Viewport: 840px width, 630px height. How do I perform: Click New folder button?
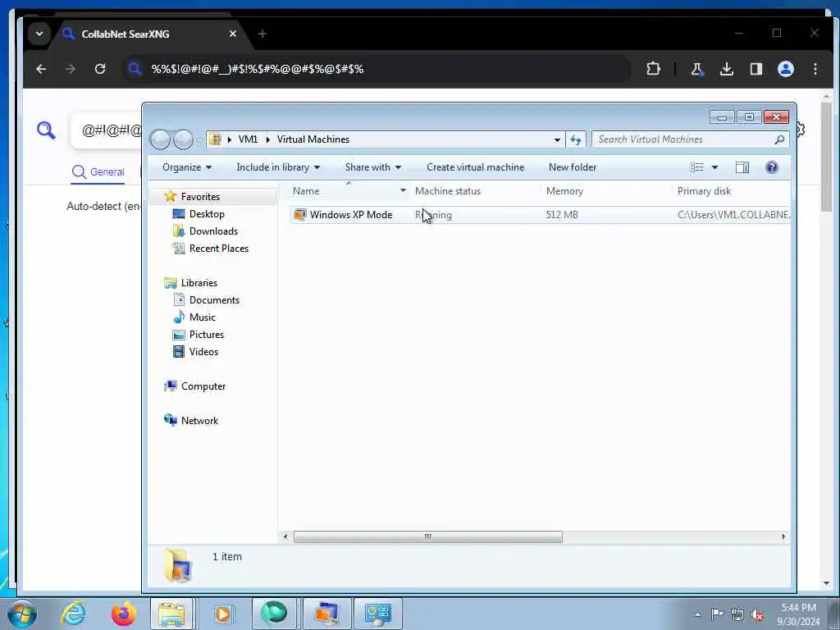[x=572, y=167]
